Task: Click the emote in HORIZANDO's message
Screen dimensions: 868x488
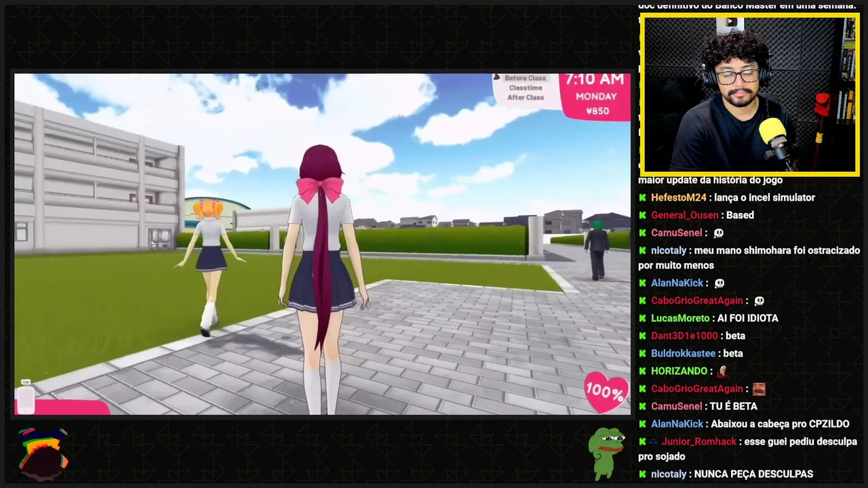Action: tap(723, 371)
